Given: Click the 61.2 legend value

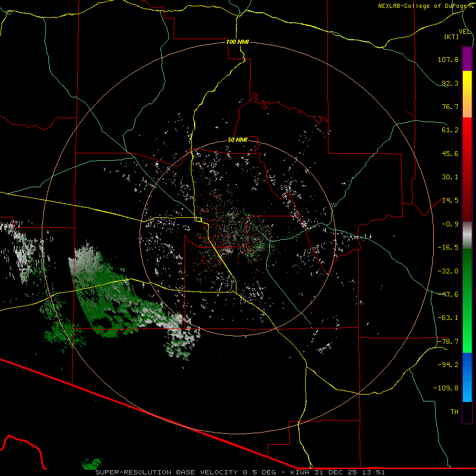Looking at the screenshot, I should click(450, 130).
